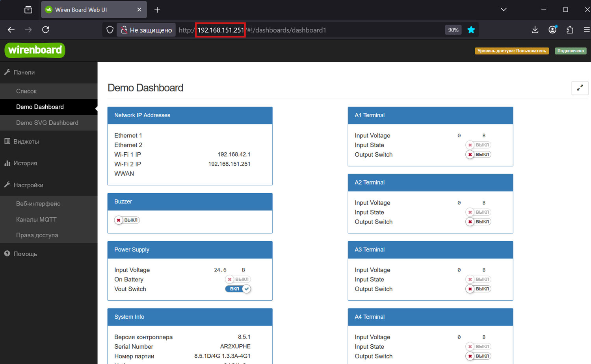Toggle the A2 Terminal Output Switch

tap(478, 222)
